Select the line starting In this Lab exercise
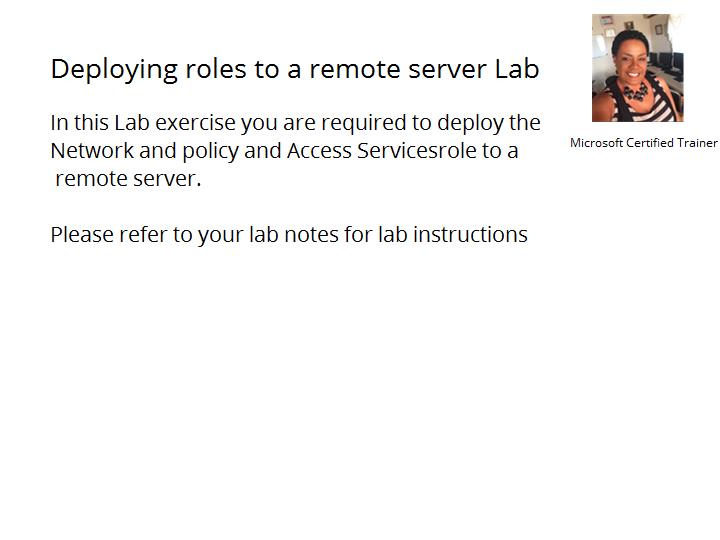The height and width of the screenshot is (540, 720). click(295, 123)
